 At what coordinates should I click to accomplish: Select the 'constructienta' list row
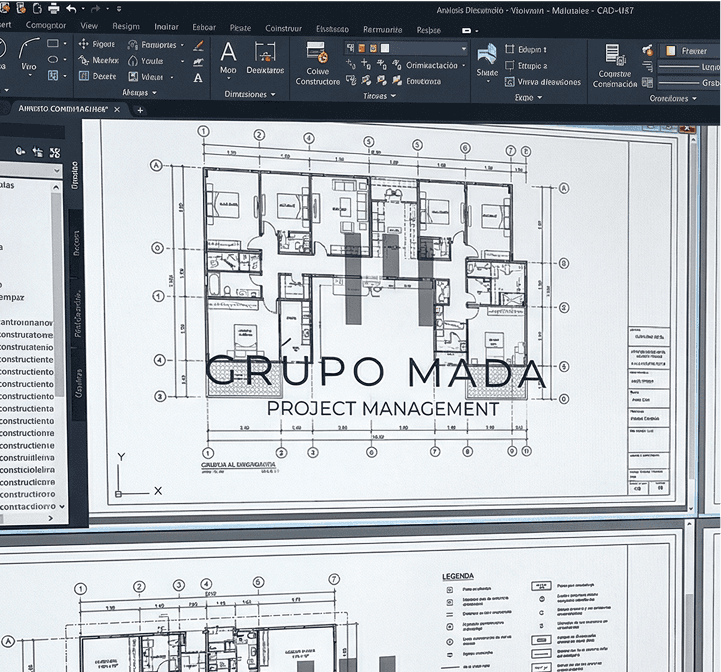(x=27, y=408)
